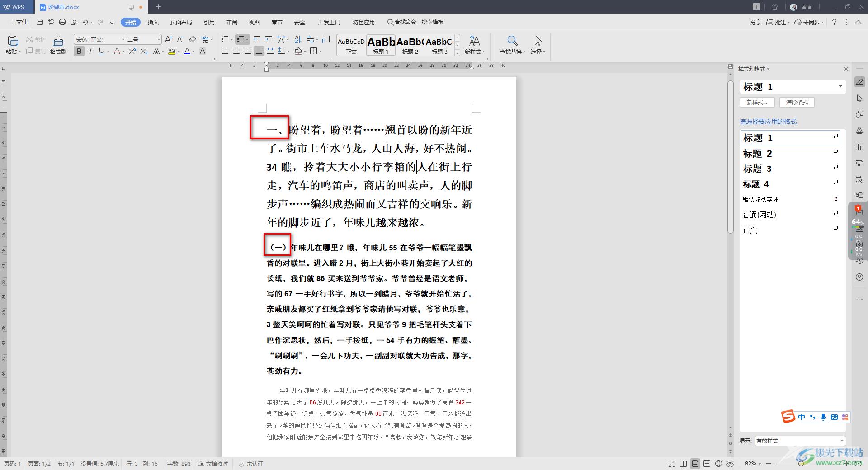Switch to reading layout view
868x470 pixels.
pyautogui.click(x=684, y=464)
